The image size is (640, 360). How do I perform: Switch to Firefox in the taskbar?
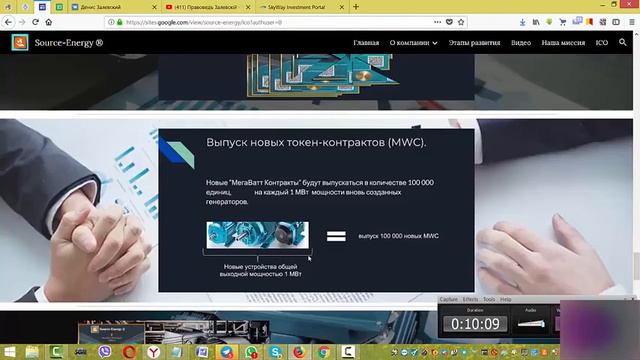point(299,352)
